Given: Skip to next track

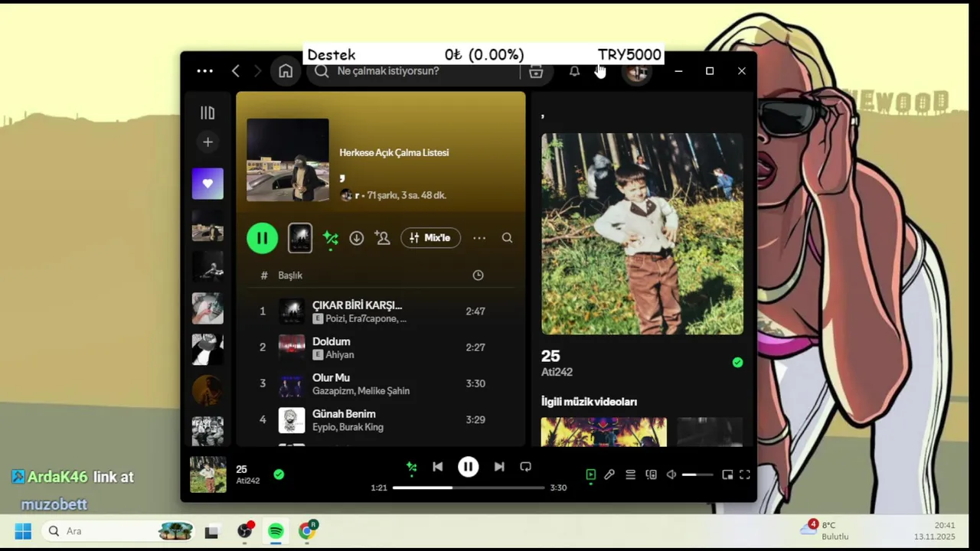Looking at the screenshot, I should [499, 467].
